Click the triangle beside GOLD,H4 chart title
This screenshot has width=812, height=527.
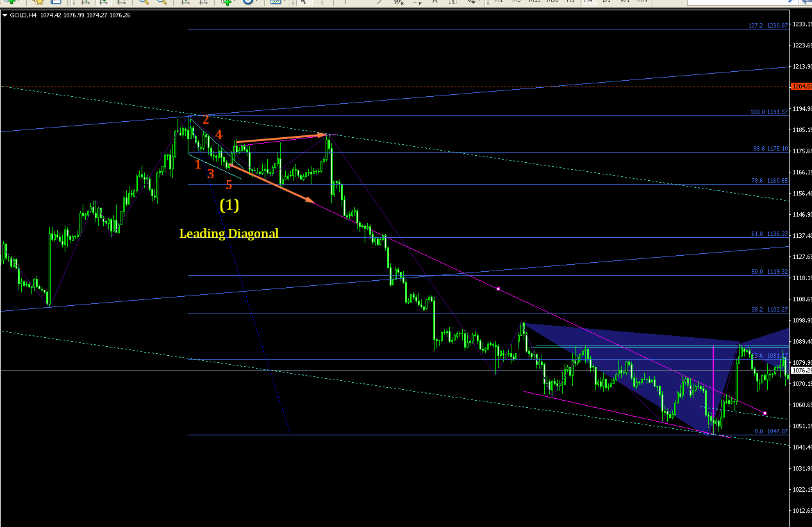5,15
